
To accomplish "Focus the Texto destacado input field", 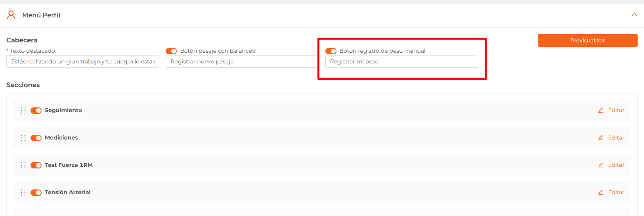I will click(x=83, y=61).
